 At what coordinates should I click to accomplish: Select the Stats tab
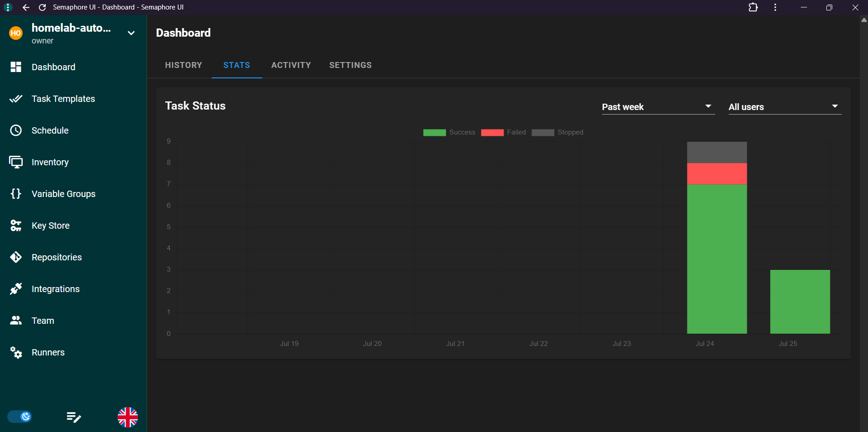pyautogui.click(x=237, y=65)
